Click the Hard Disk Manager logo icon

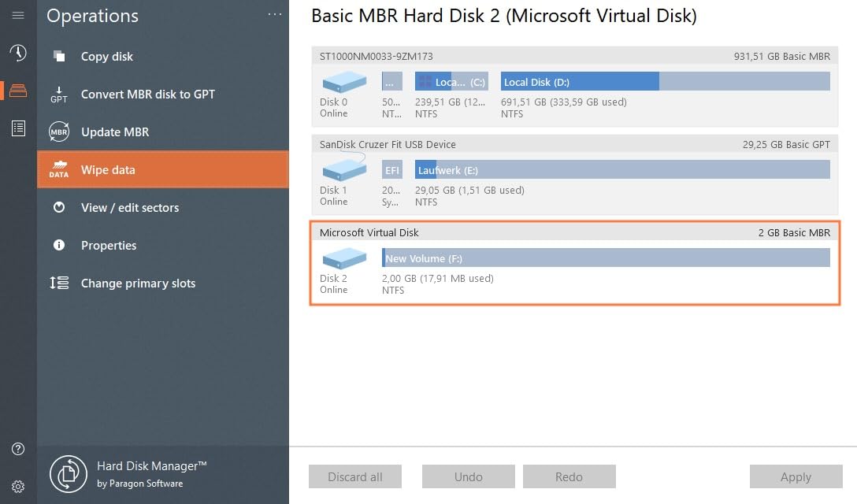pyautogui.click(x=69, y=474)
